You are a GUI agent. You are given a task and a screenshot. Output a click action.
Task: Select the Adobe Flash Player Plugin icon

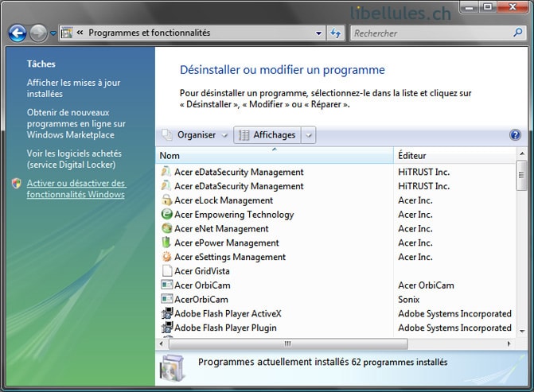point(167,328)
